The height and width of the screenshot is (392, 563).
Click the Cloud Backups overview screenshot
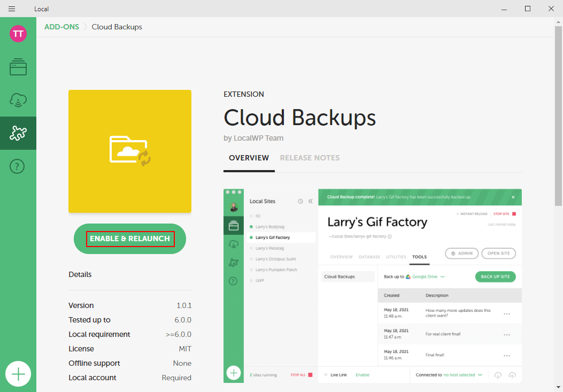click(373, 286)
